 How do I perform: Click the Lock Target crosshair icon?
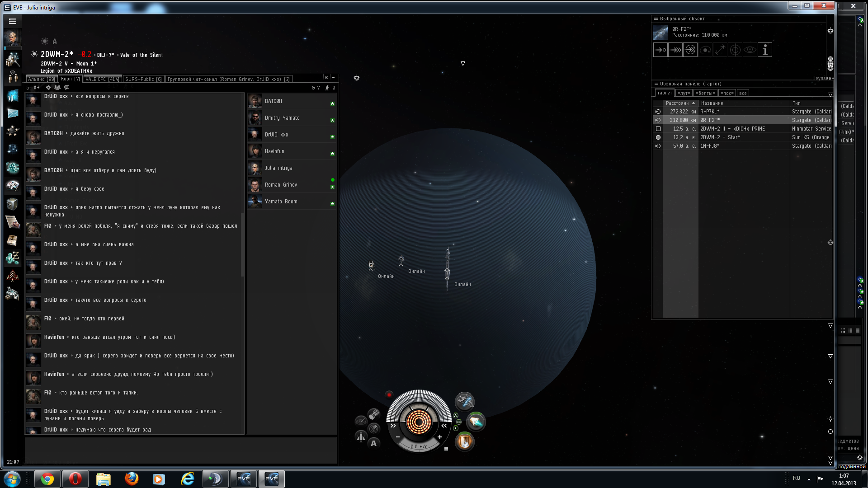pos(735,50)
